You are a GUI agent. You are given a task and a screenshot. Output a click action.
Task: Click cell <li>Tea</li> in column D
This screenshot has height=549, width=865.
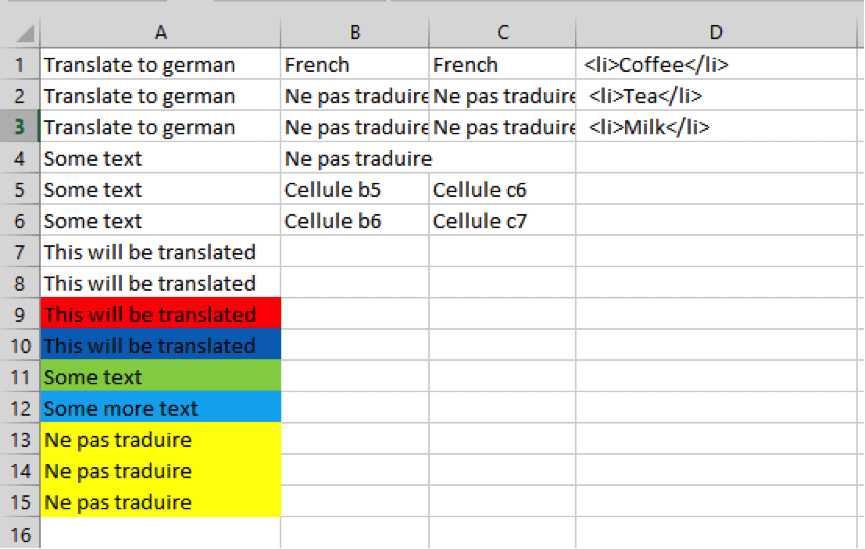pyautogui.click(x=716, y=96)
